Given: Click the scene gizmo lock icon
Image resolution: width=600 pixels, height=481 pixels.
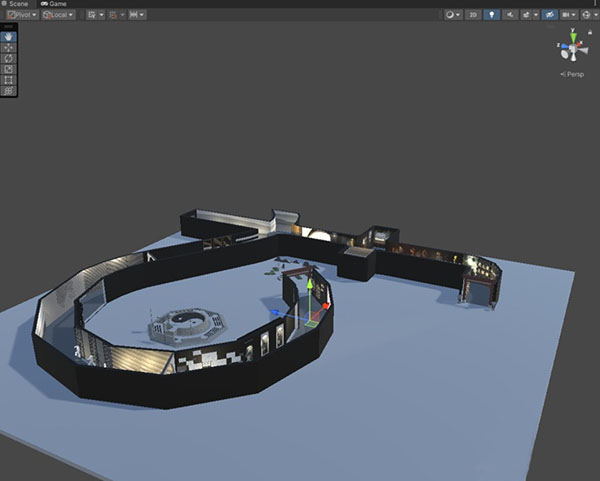Looking at the screenshot, I should (x=591, y=32).
